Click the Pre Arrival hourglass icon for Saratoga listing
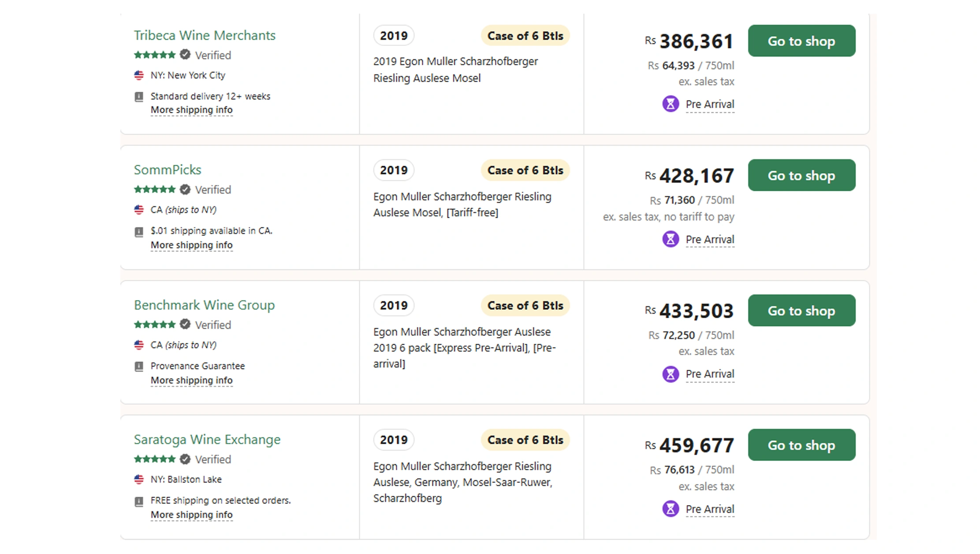The width and height of the screenshot is (980, 554). [671, 509]
